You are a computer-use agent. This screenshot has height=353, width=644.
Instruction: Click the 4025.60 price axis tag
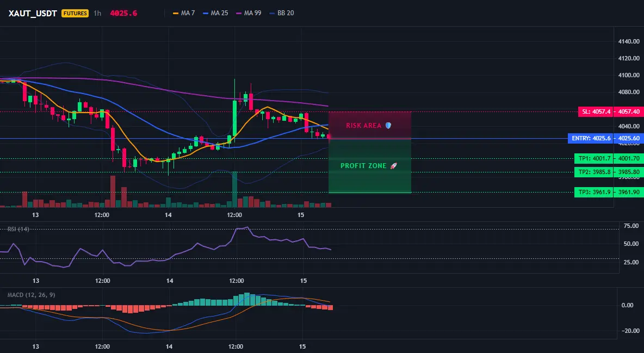(x=629, y=139)
